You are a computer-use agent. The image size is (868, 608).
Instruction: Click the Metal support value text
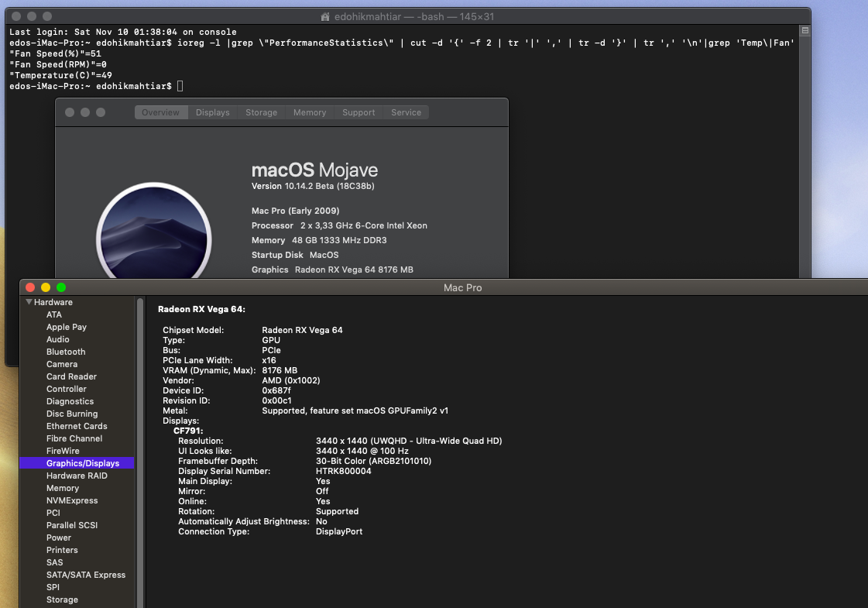355,410
